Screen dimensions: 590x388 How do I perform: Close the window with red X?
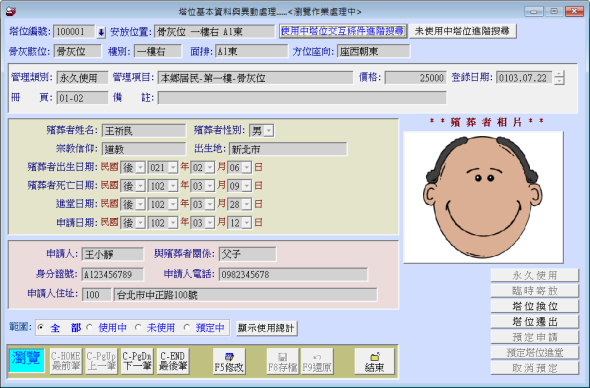(574, 11)
